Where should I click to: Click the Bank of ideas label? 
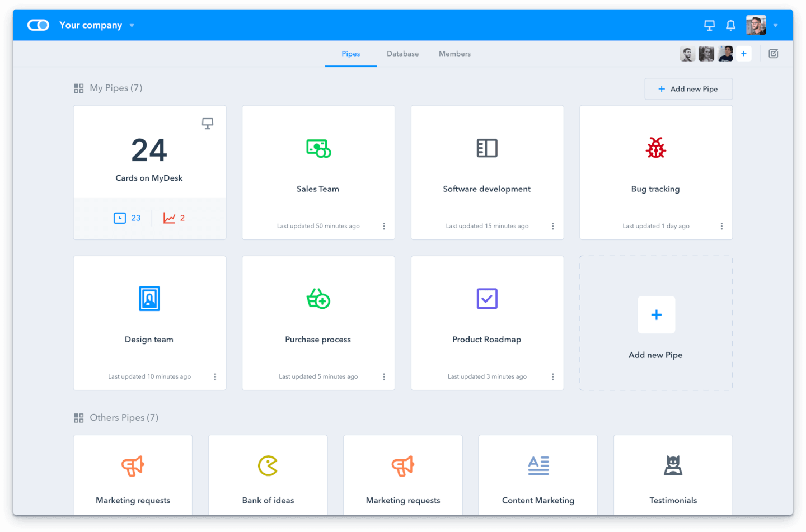point(268,501)
